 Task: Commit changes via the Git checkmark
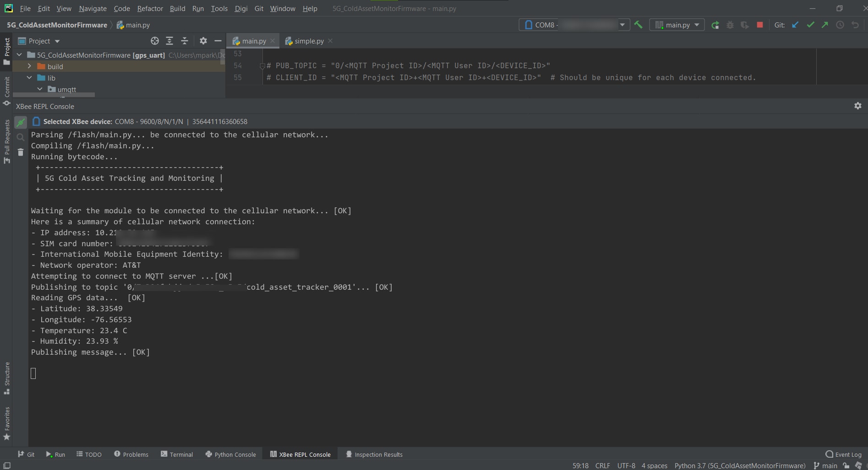pos(811,25)
